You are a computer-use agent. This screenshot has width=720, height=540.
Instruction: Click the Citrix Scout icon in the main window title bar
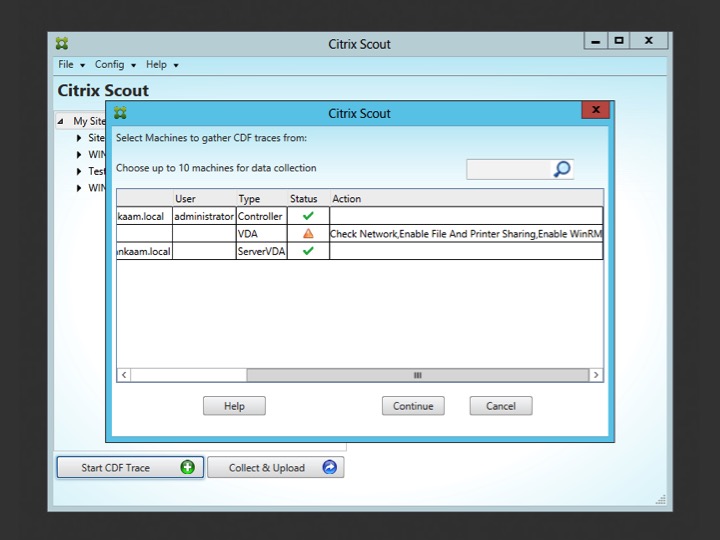point(62,44)
